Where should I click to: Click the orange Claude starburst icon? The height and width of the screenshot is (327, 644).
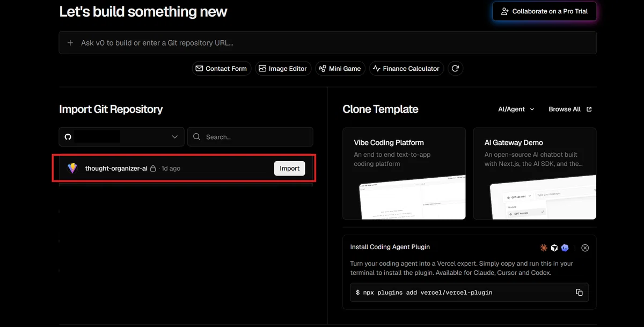(x=544, y=248)
